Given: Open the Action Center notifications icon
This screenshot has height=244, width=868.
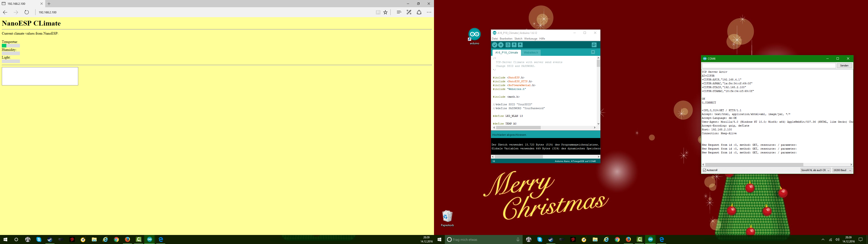Looking at the screenshot, I should pyautogui.click(x=861, y=240).
